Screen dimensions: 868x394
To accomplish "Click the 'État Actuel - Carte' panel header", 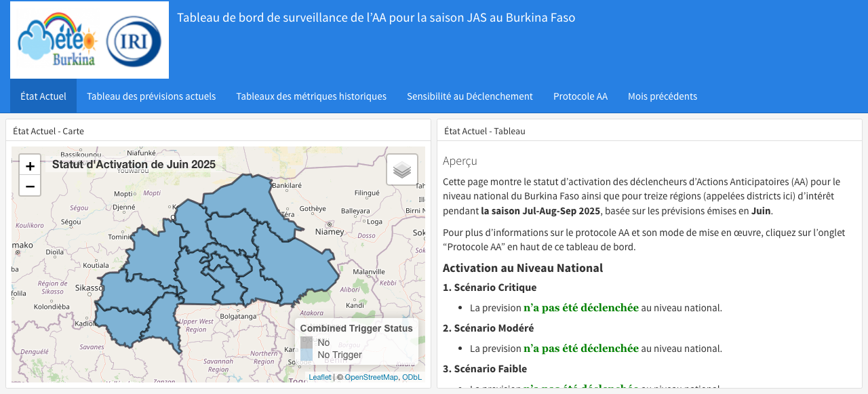I will [x=47, y=130].
